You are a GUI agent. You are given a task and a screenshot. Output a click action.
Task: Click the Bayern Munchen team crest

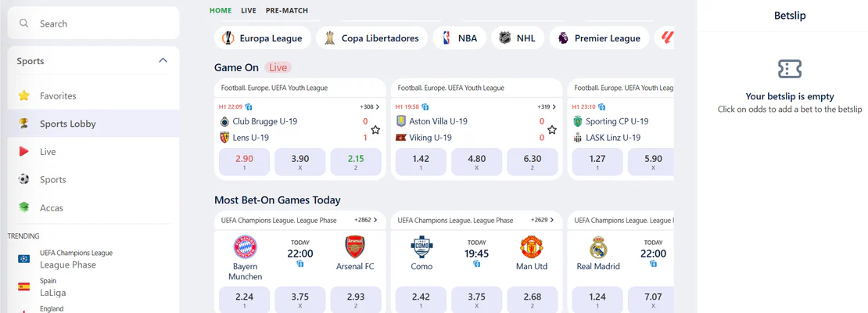click(x=246, y=247)
